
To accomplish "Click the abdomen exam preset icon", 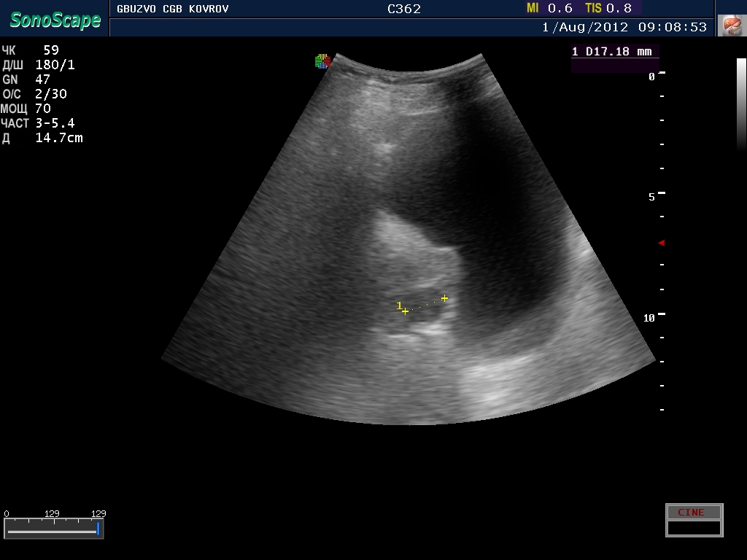I will [x=729, y=26].
